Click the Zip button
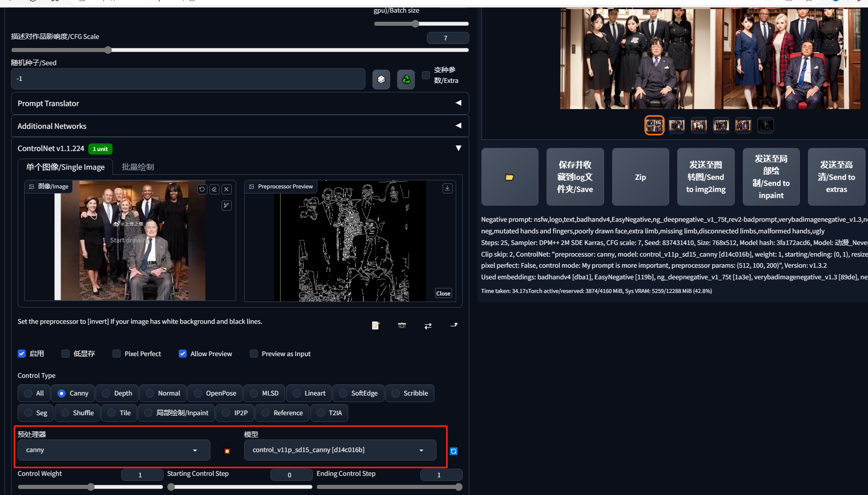Screen dimensions: 868x495 (x=640, y=177)
